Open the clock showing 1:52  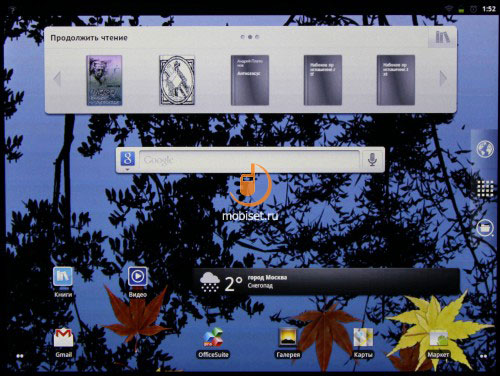(489, 9)
